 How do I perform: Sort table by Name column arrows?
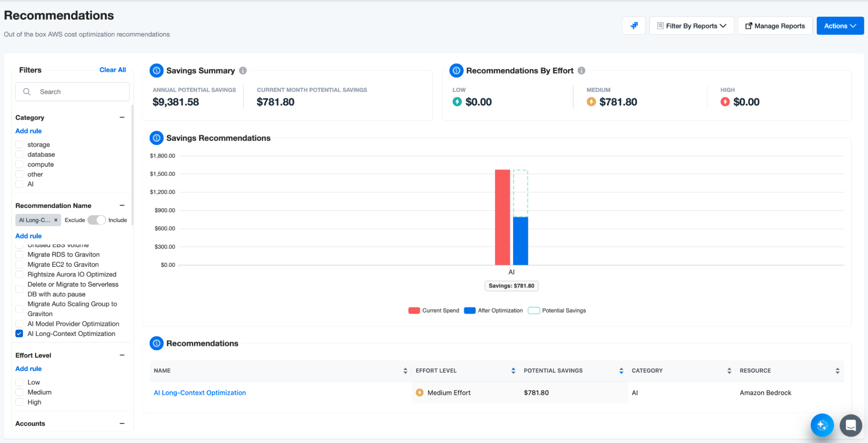[x=405, y=371]
